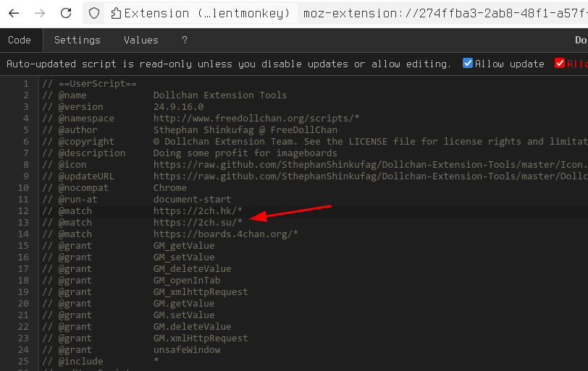
Task: Click the browser back arrow
Action: coord(14,13)
